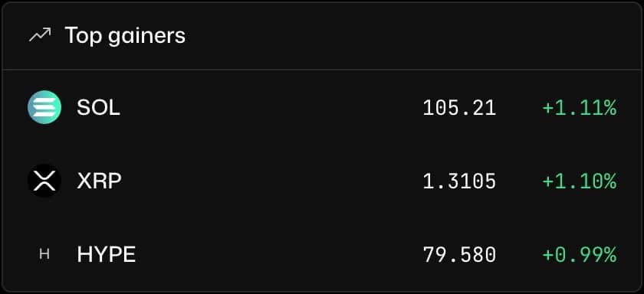Select the XRP ticker name
The height and width of the screenshot is (294, 644).
100,181
